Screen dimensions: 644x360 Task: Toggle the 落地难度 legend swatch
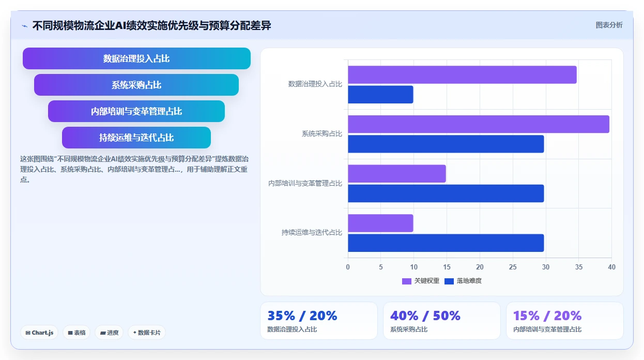coord(449,281)
